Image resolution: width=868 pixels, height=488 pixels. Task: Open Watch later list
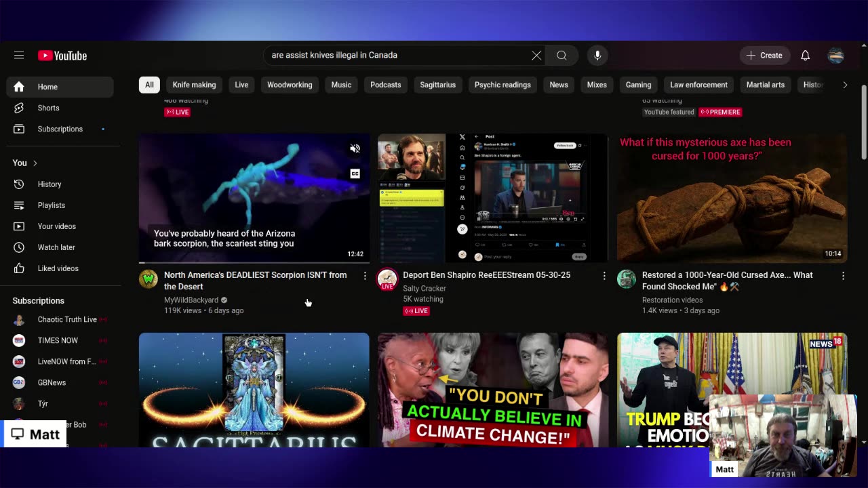(x=60, y=247)
